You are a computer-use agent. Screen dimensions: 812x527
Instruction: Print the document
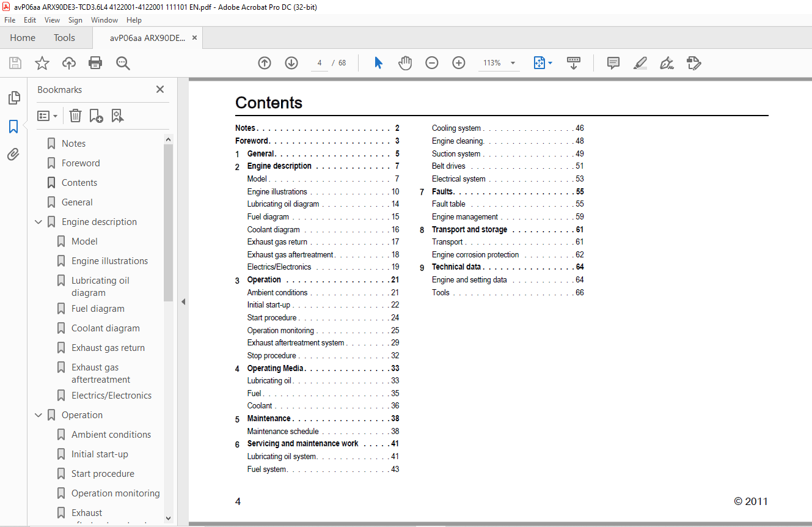pos(95,63)
